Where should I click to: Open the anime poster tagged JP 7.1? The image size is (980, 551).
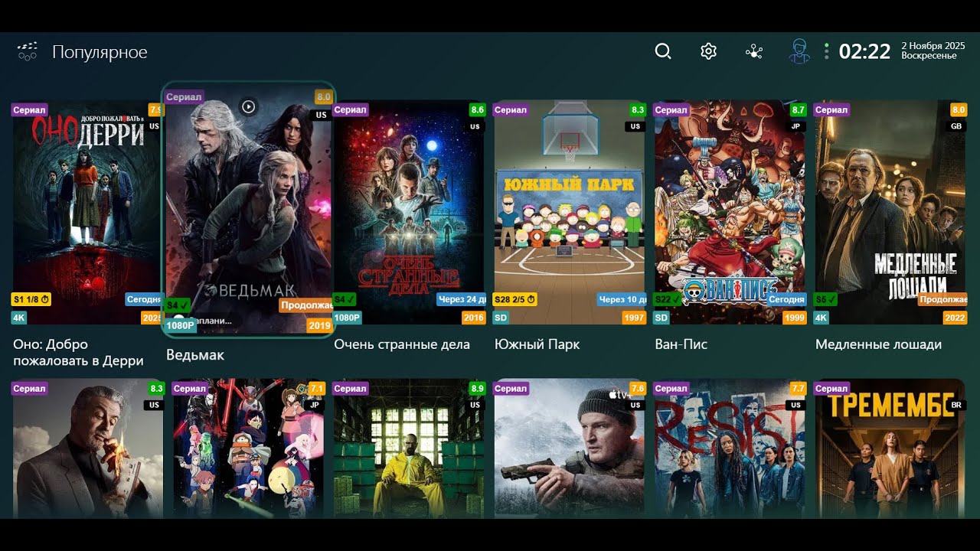pyautogui.click(x=248, y=448)
